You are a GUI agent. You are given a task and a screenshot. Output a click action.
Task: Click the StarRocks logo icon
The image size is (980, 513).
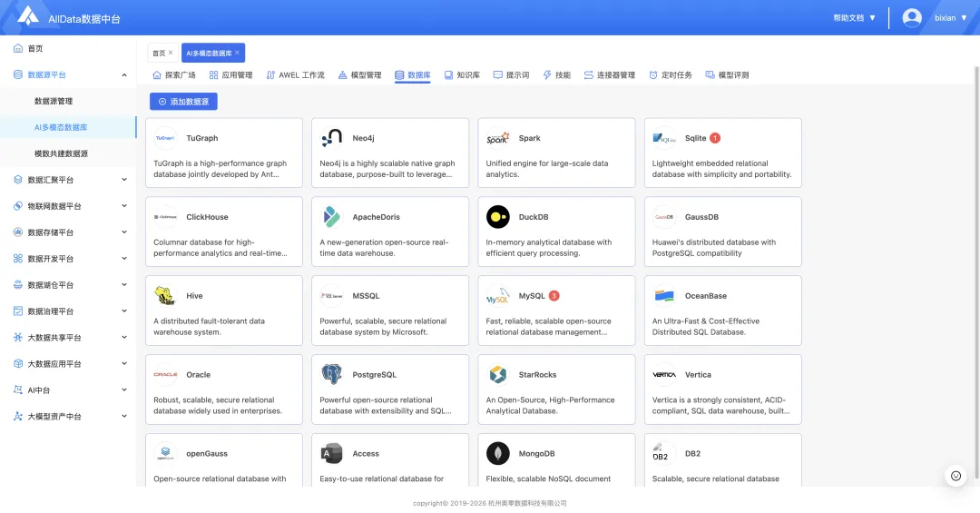(497, 375)
